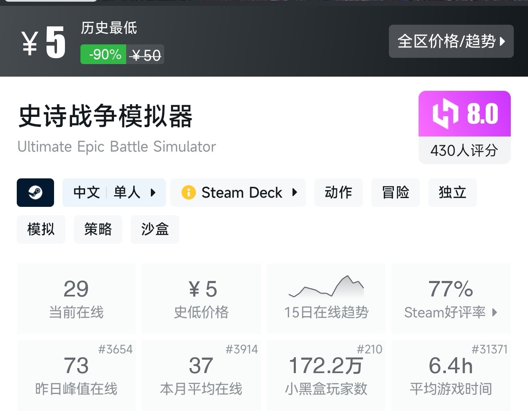Tap the Ultimate Epic Battle Simulator subtitle
Screen dimensions: 528x420
116,147
